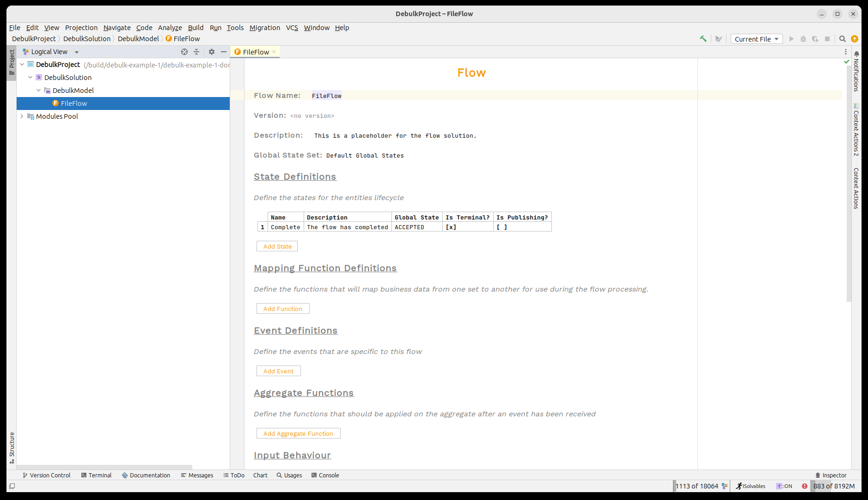Click the locate in tree crosshair icon
The height and width of the screenshot is (500, 868).
coord(184,52)
